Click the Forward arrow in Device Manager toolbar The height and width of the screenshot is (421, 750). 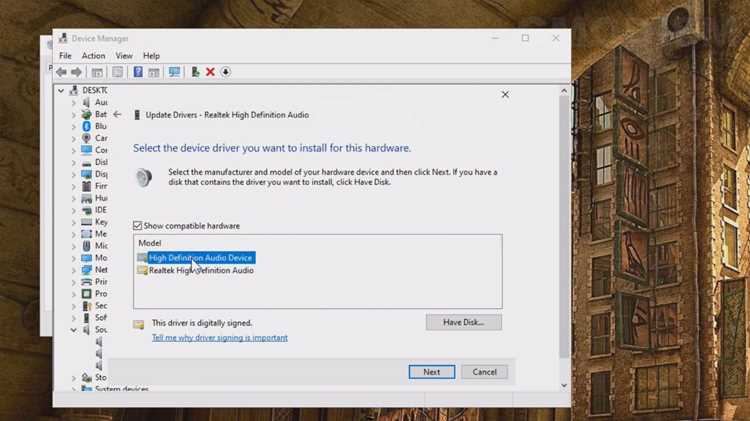click(77, 72)
